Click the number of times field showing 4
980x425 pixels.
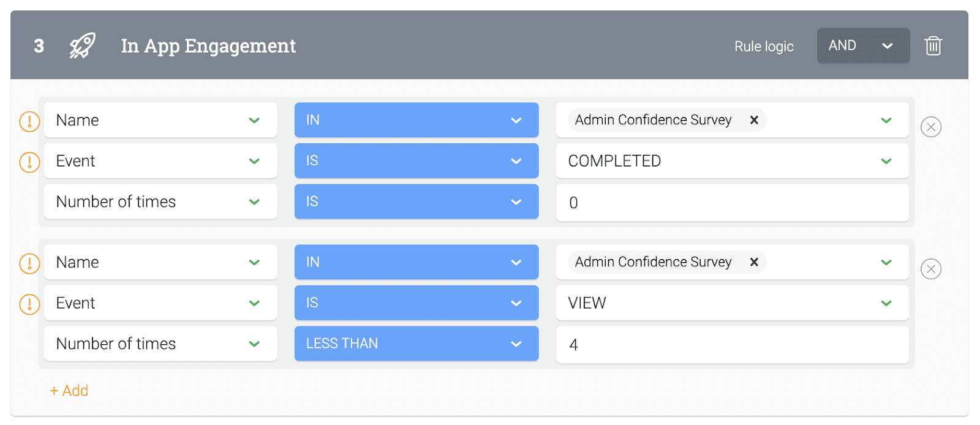click(x=731, y=345)
